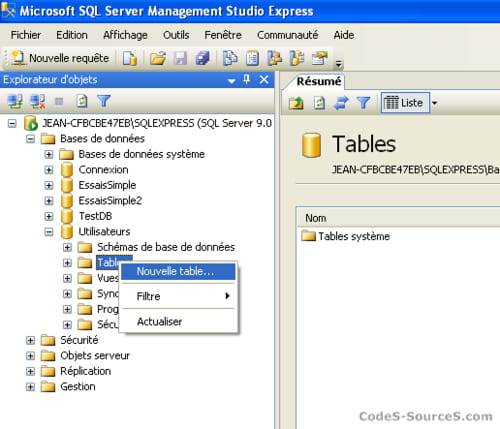The image size is (500, 429).
Task: Click the object explorer toolbar icon
Action: tap(275, 58)
